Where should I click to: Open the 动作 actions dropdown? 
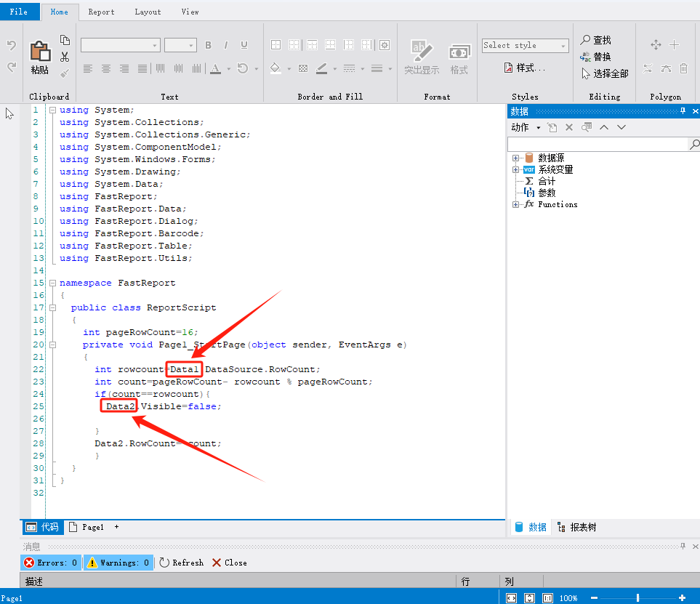pos(526,128)
